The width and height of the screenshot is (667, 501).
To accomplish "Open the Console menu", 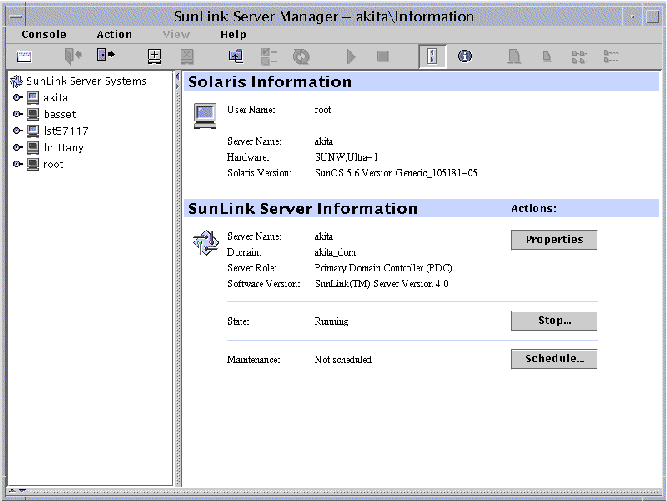I will (x=44, y=34).
